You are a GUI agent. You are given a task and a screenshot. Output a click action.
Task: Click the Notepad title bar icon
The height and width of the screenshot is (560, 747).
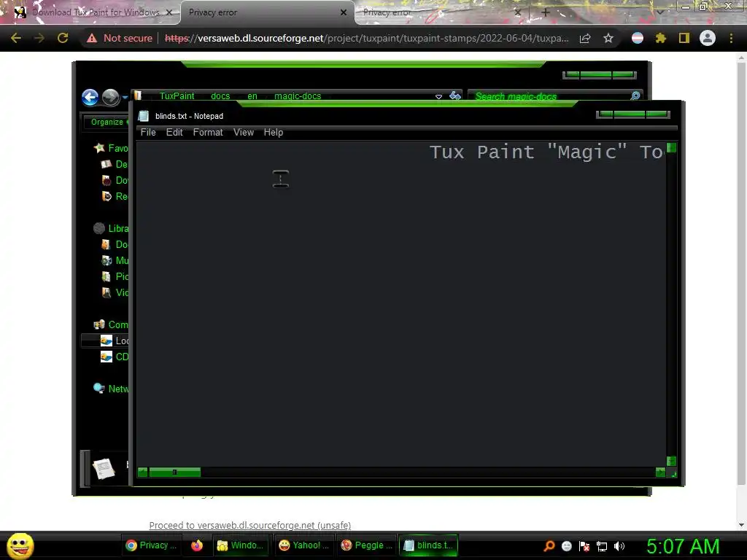144,116
